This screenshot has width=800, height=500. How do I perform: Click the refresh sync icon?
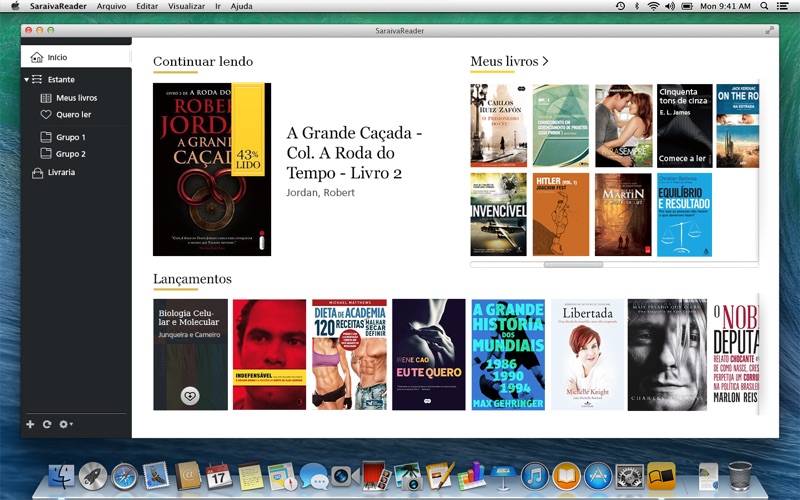[x=47, y=424]
